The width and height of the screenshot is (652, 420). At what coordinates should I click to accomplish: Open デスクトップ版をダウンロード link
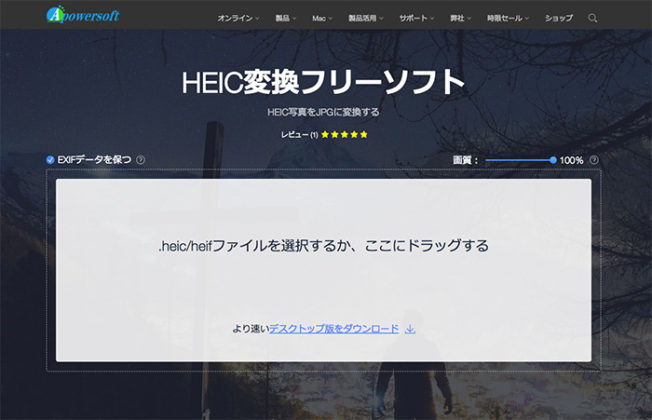334,329
